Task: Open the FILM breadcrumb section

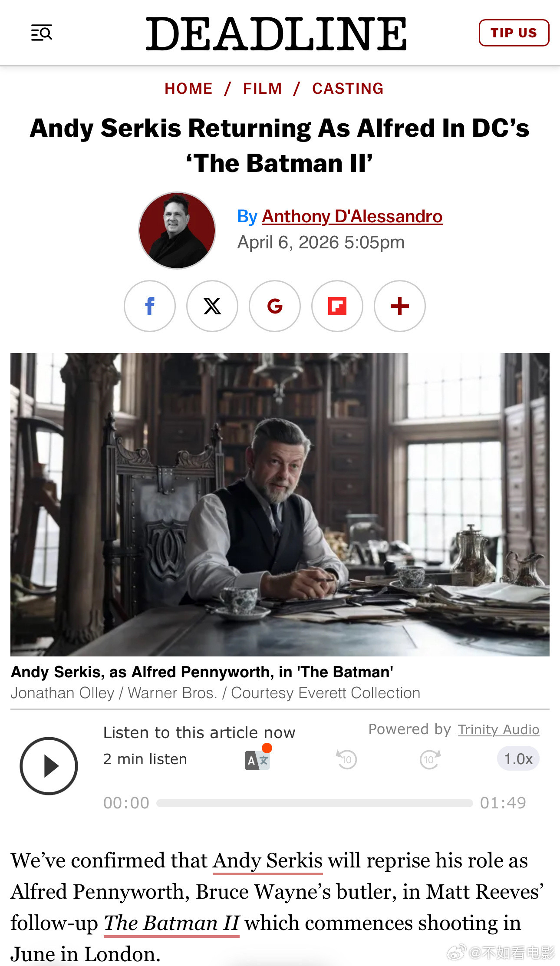Action: pos(263,89)
